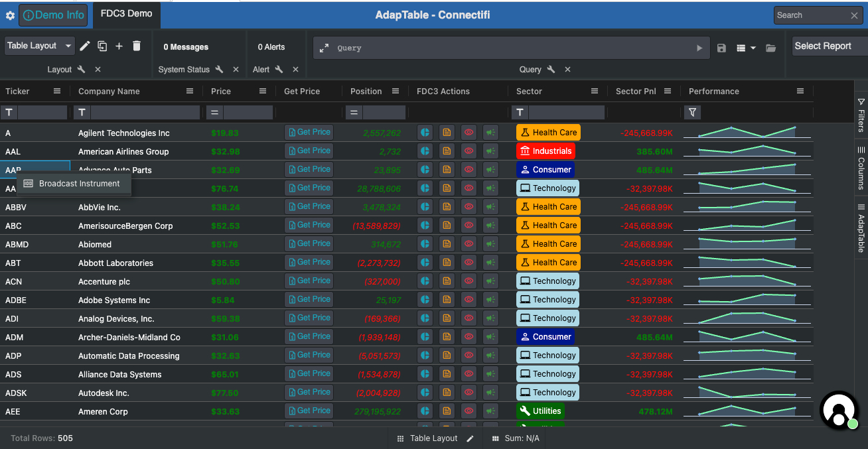The height and width of the screenshot is (449, 868).
Task: Close the Alert toolbar panel
Action: 295,70
